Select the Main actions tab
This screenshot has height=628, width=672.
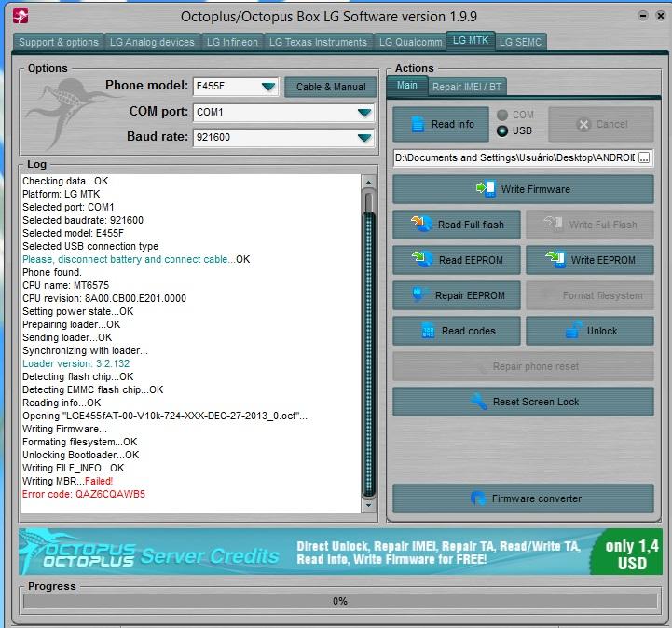(x=406, y=86)
